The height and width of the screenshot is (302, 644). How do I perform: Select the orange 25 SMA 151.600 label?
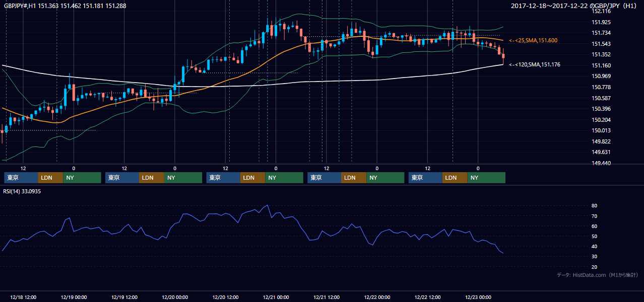[533, 40]
